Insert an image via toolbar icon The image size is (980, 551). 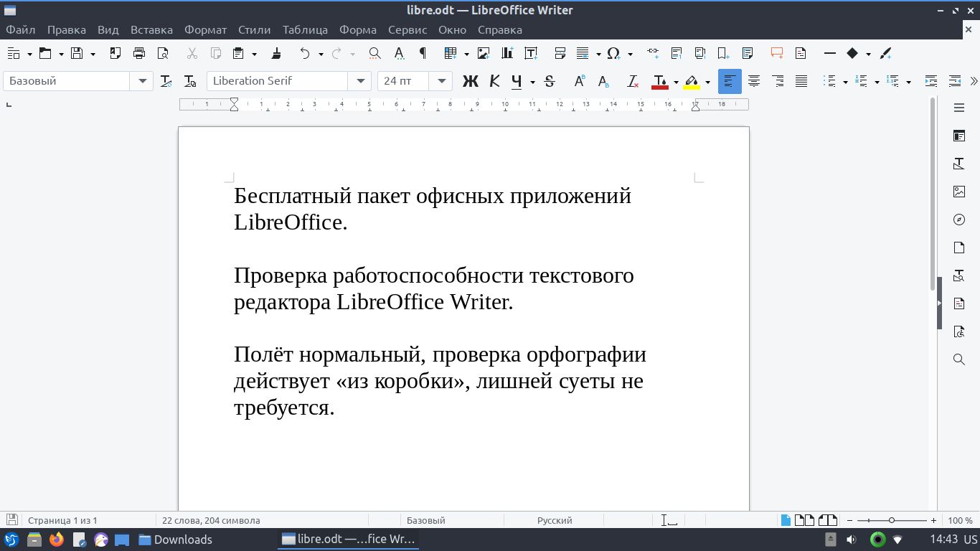(484, 53)
